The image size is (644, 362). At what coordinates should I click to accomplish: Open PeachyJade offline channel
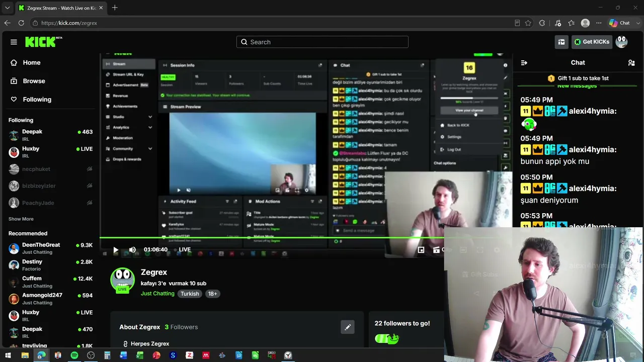[x=50, y=203]
